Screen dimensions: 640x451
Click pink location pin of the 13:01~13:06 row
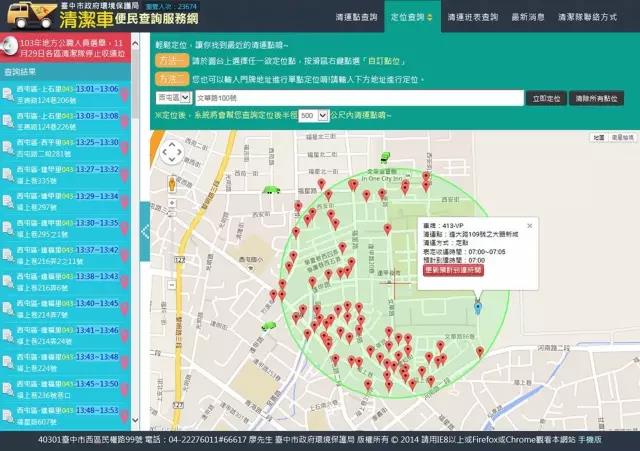click(x=124, y=95)
